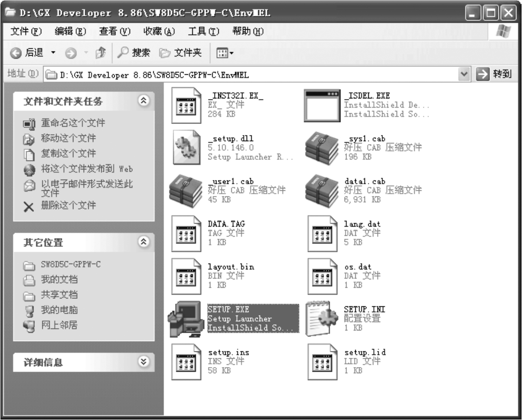Select the layout.bin file icon

[x=186, y=277]
